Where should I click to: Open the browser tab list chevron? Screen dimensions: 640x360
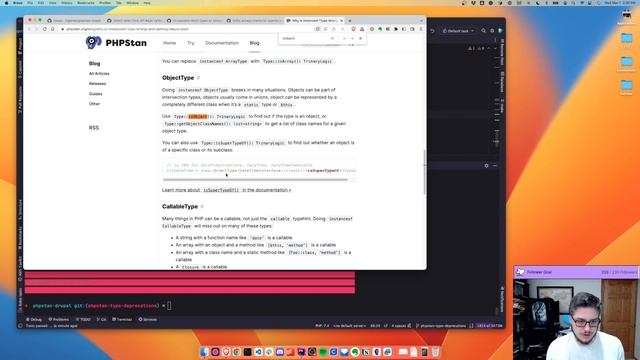pos(421,20)
